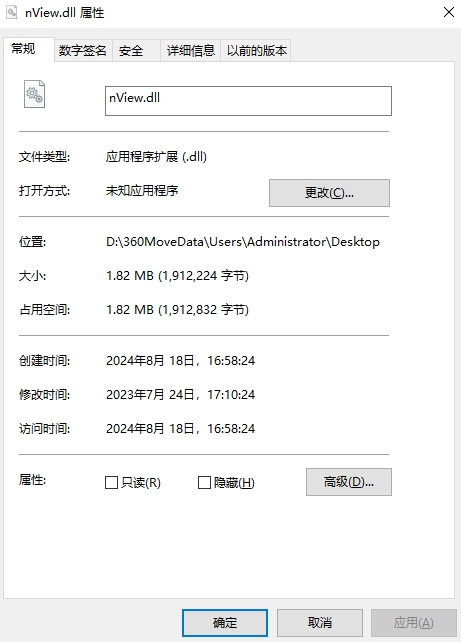The width and height of the screenshot is (461, 642).
Task: Click the title text nView.dll 属性
Action: [x=65, y=13]
